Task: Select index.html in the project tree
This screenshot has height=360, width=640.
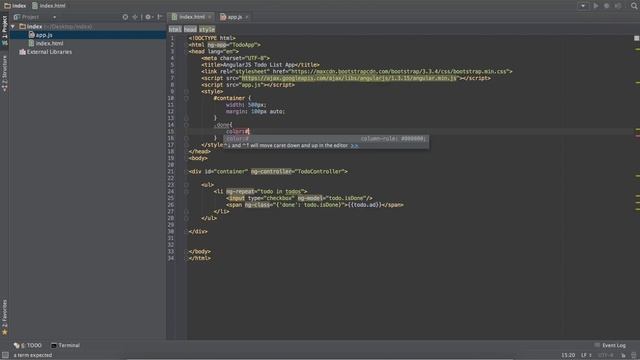Action: pyautogui.click(x=49, y=43)
